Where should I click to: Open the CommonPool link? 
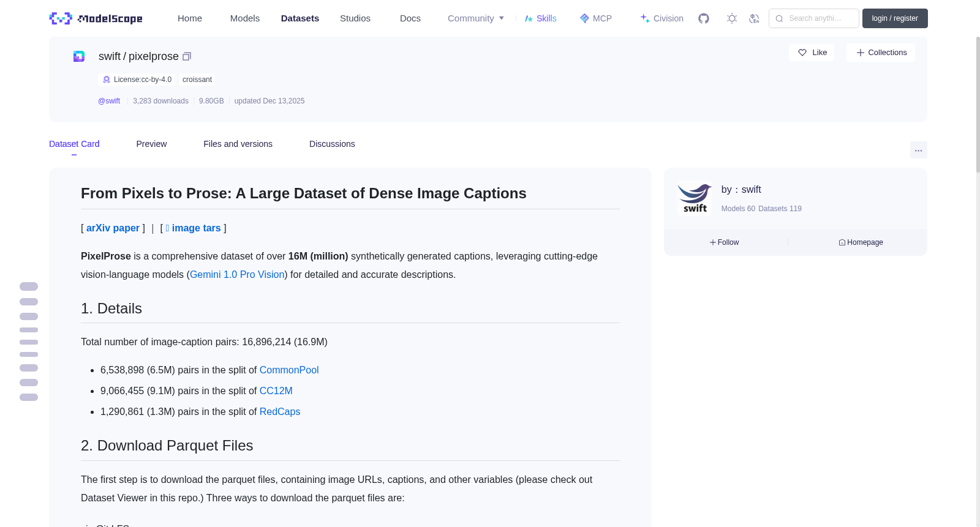289,370
